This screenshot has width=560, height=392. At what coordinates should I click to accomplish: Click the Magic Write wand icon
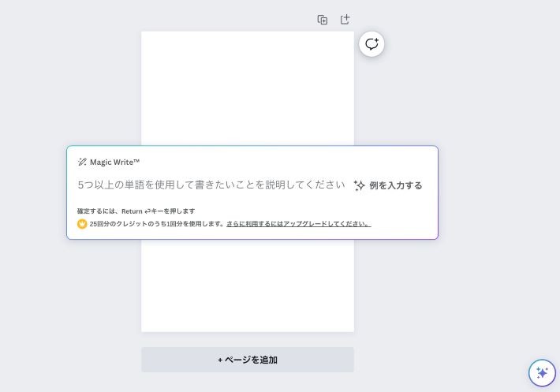82,162
